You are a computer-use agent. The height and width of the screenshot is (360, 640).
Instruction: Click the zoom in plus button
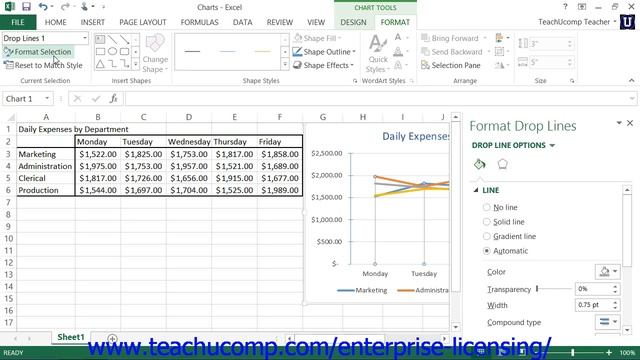tap(609, 353)
